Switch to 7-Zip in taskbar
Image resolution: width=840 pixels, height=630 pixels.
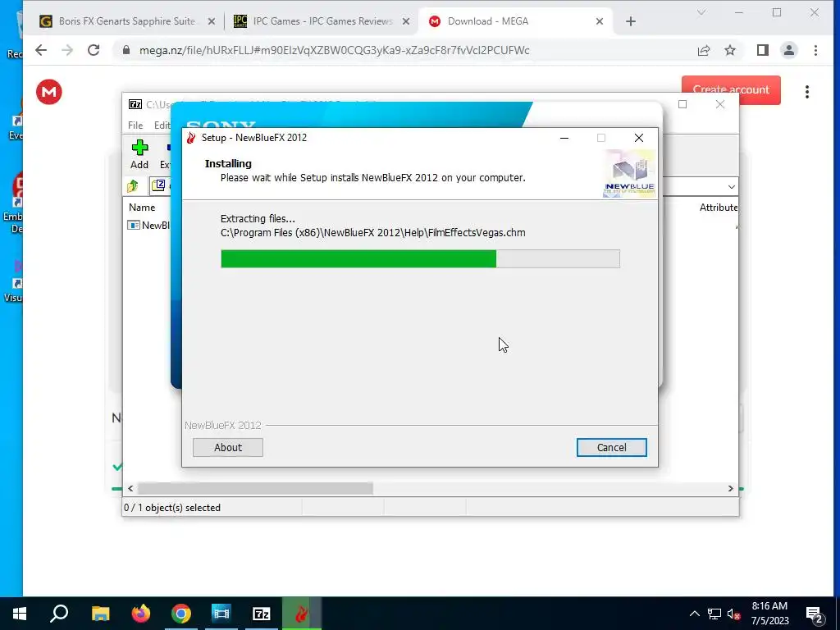pos(262,614)
